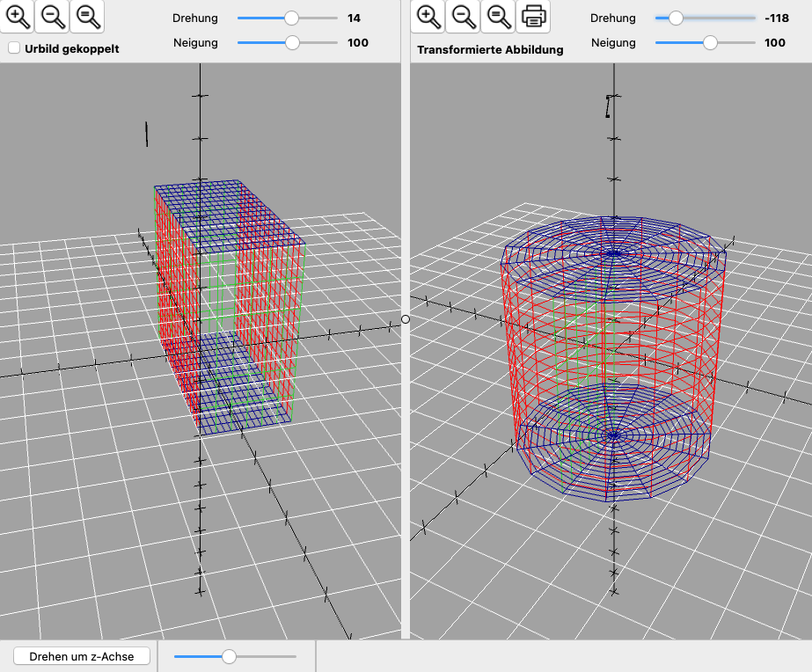The height and width of the screenshot is (672, 812).
Task: Enable the 'Urbild gekoppelt' checkbox
Action: tap(14, 48)
